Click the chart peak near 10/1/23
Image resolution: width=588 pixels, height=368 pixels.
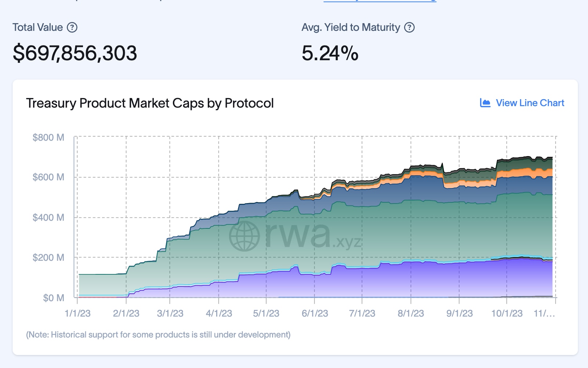[507, 160]
